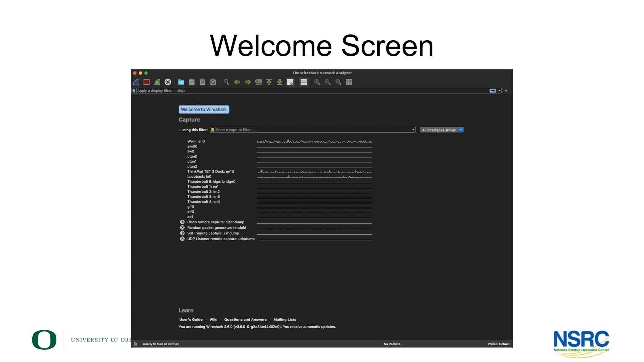The width and height of the screenshot is (644, 362).
Task: Start capturing packets with the shark fin icon
Action: [136, 82]
